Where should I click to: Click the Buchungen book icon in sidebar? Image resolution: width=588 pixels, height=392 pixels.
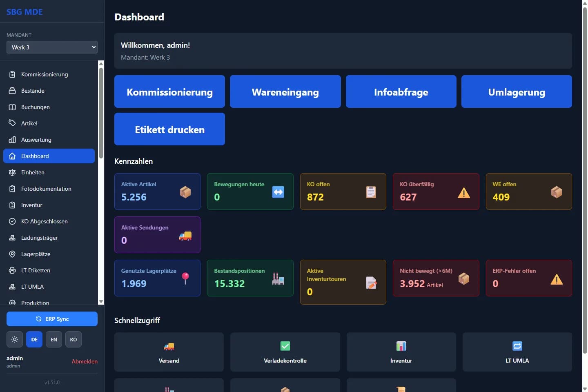coord(12,107)
